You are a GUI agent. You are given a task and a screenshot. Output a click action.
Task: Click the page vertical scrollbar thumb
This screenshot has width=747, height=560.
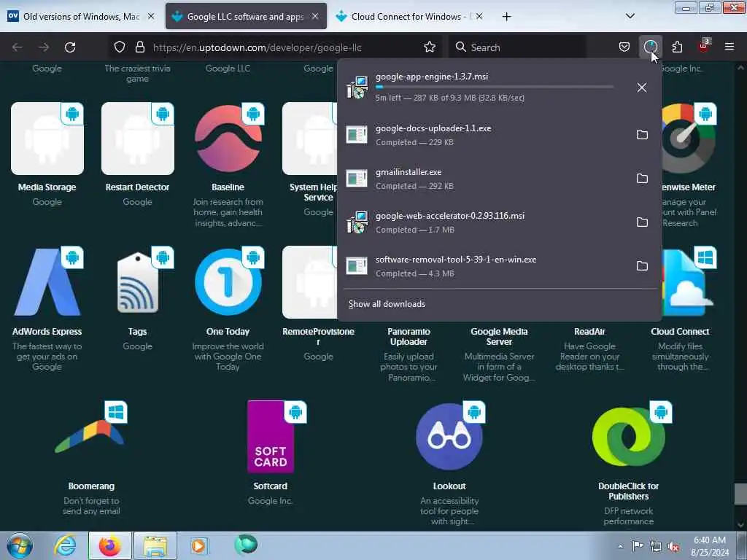click(740, 494)
